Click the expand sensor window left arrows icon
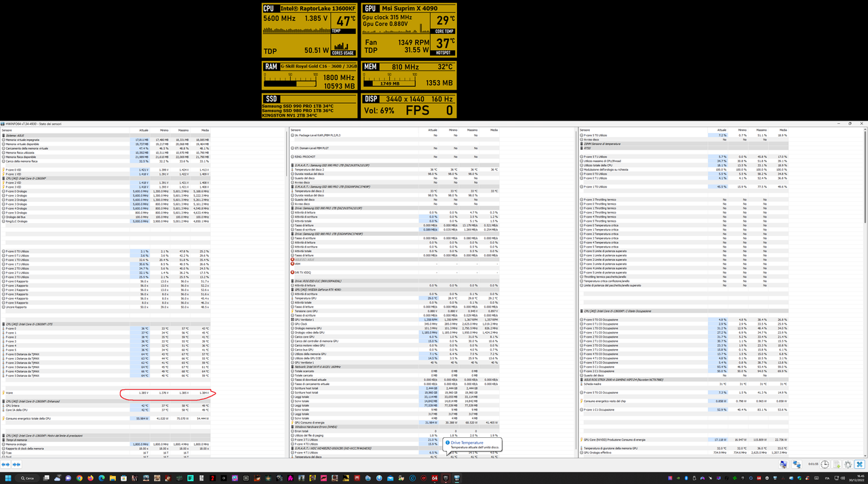Viewport: 868px width, 484px height. pyautogui.click(x=6, y=464)
